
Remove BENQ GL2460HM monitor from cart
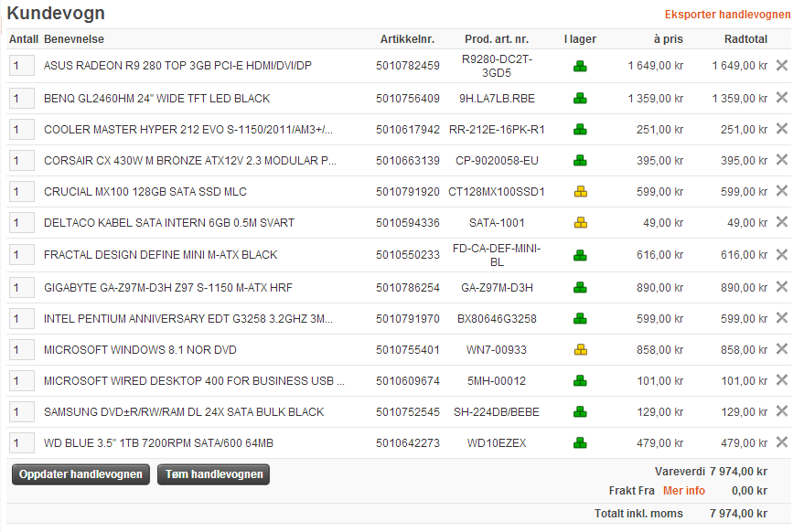tap(781, 98)
